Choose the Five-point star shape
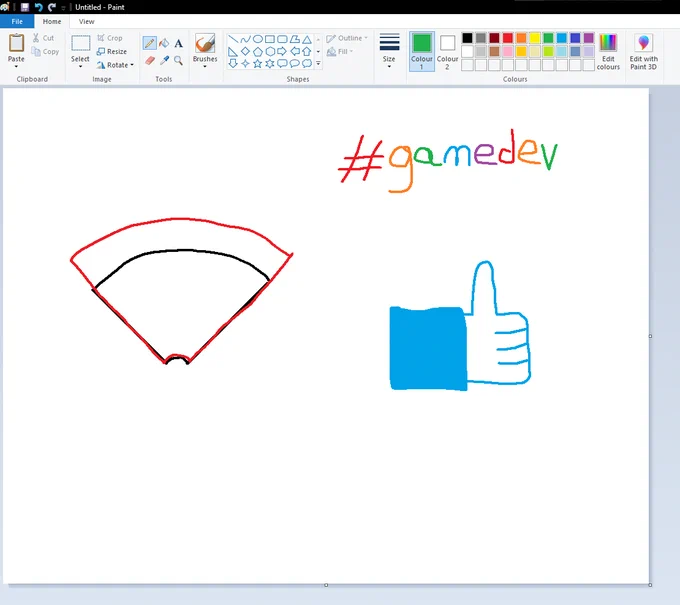The height and width of the screenshot is (605, 680). click(258, 64)
